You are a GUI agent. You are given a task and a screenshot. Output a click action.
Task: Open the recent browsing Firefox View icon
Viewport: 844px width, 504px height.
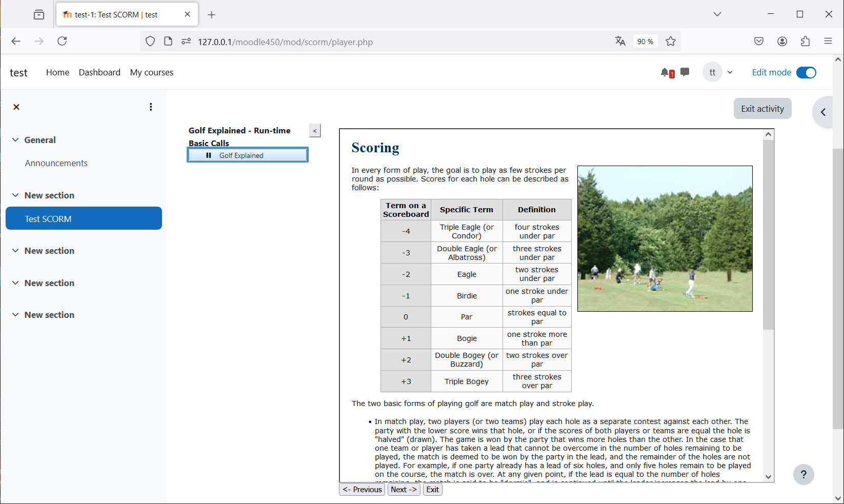pyautogui.click(x=39, y=15)
